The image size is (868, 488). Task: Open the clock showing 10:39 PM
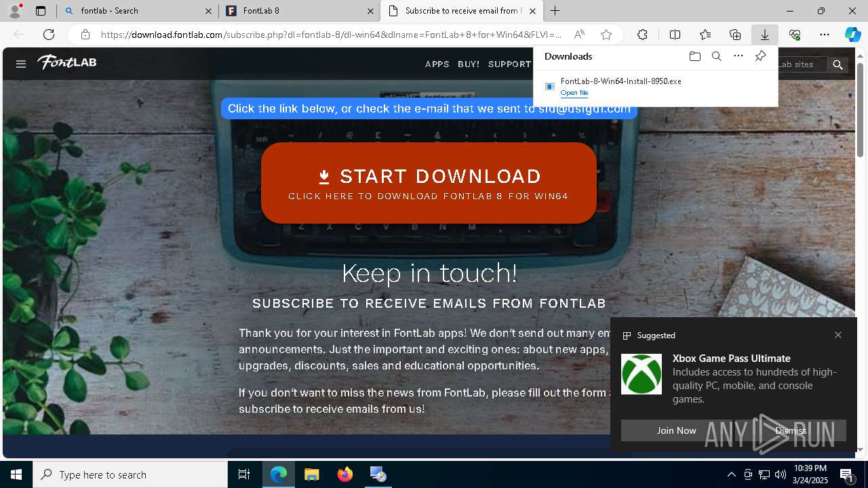(810, 474)
